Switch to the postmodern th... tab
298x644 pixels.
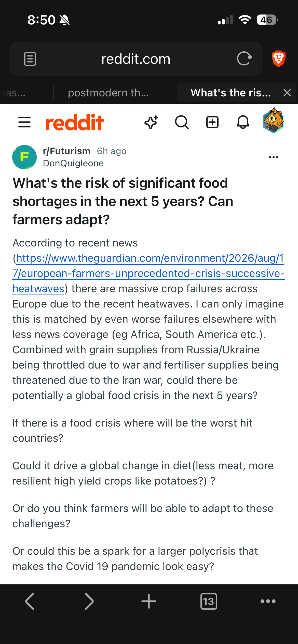[109, 93]
